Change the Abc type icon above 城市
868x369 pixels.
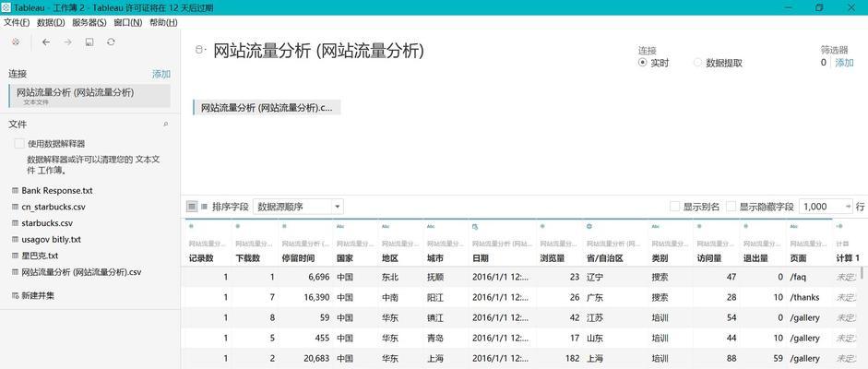(x=431, y=226)
